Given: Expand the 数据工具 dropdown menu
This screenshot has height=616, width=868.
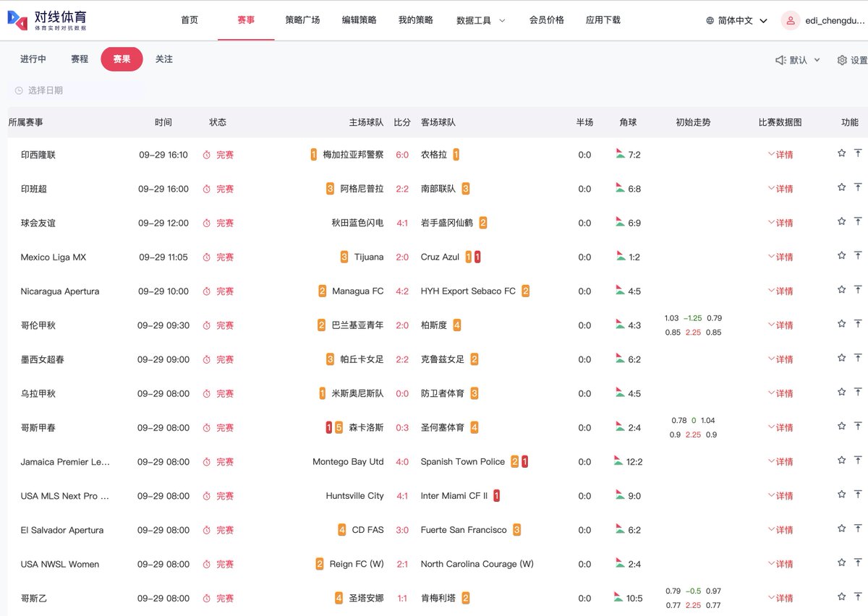Looking at the screenshot, I should [481, 20].
